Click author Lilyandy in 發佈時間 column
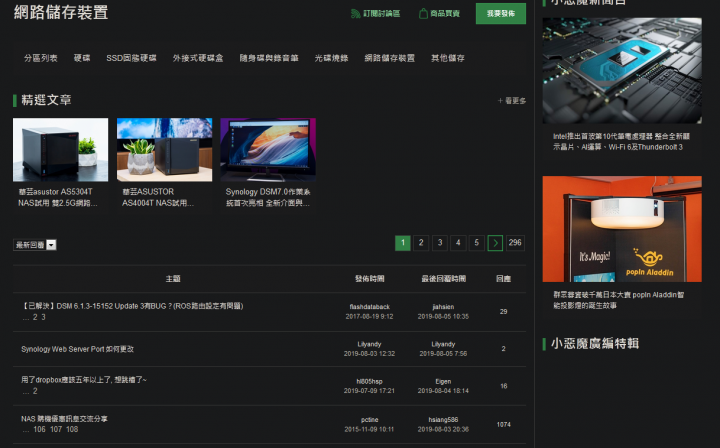The width and height of the screenshot is (720, 448). pos(369,344)
